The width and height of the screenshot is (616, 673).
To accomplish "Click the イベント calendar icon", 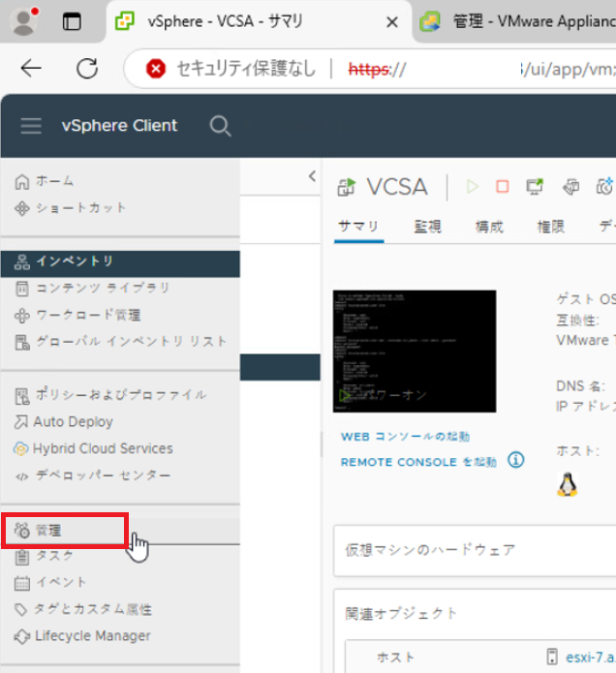I will [22, 583].
